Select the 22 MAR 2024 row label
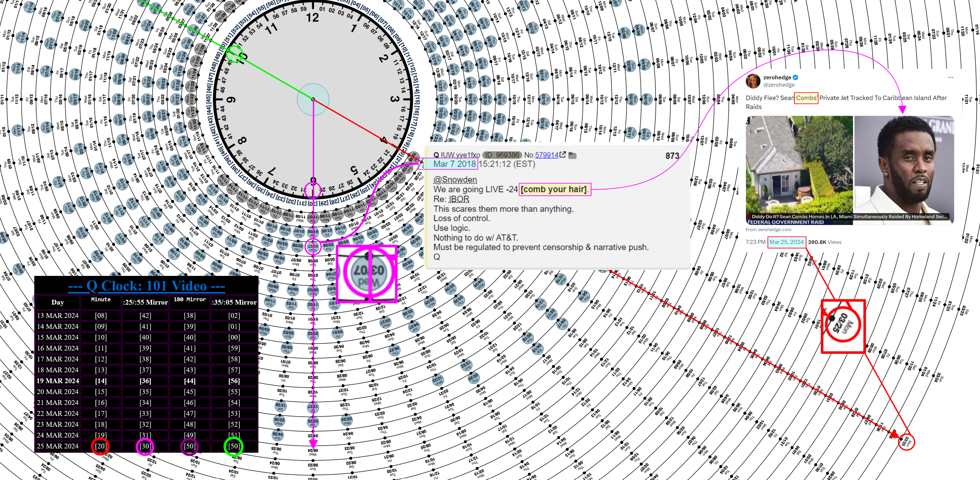This screenshot has width=980, height=480. [58, 413]
